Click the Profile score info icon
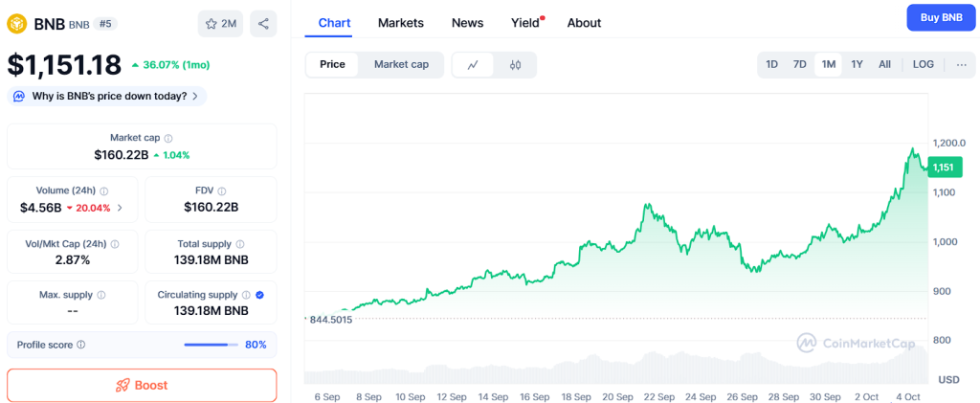The width and height of the screenshot is (980, 403). [81, 345]
